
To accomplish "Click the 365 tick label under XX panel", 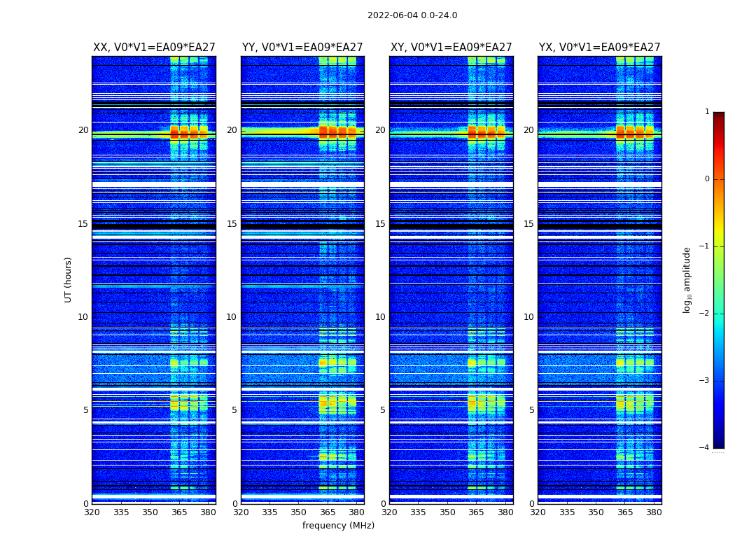I will pos(179,512).
